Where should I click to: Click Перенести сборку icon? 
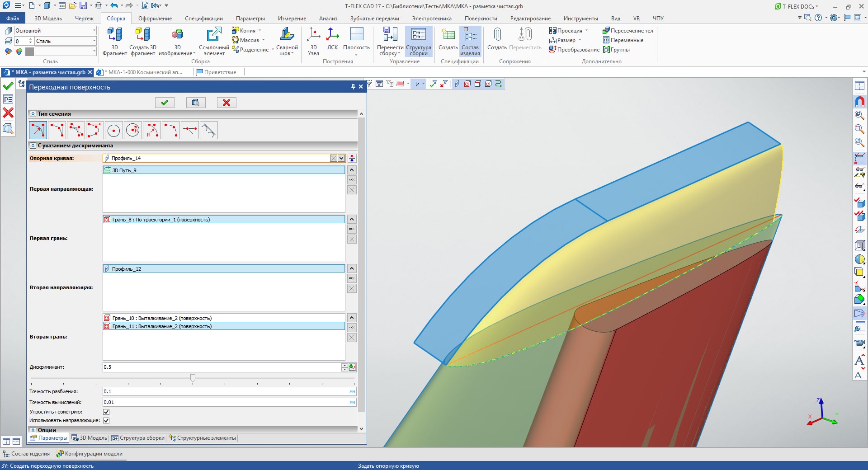390,34
